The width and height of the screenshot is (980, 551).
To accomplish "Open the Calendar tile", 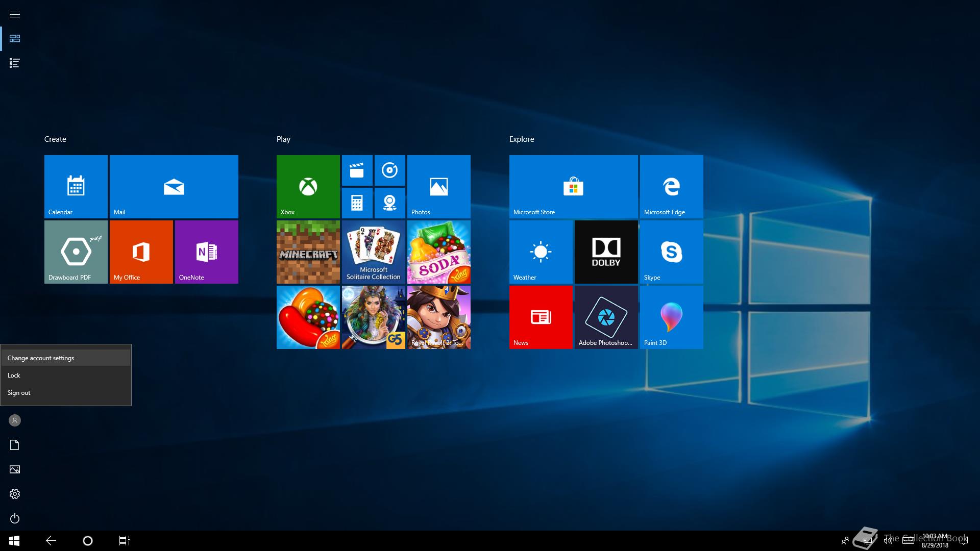I will 76,187.
